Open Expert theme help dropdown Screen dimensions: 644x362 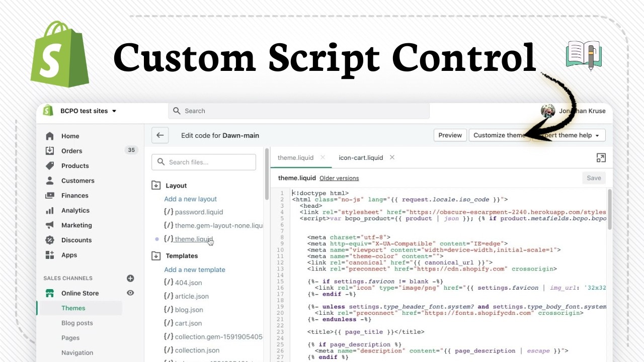(570, 135)
